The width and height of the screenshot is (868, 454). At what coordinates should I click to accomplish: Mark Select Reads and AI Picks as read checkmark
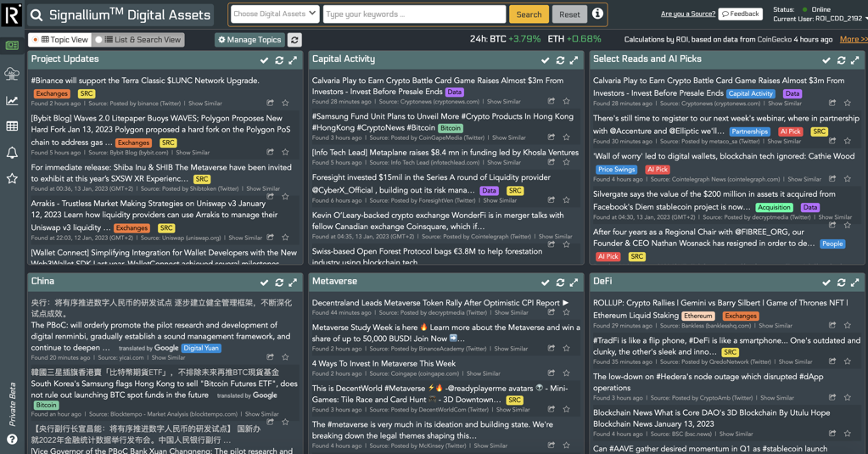click(826, 59)
